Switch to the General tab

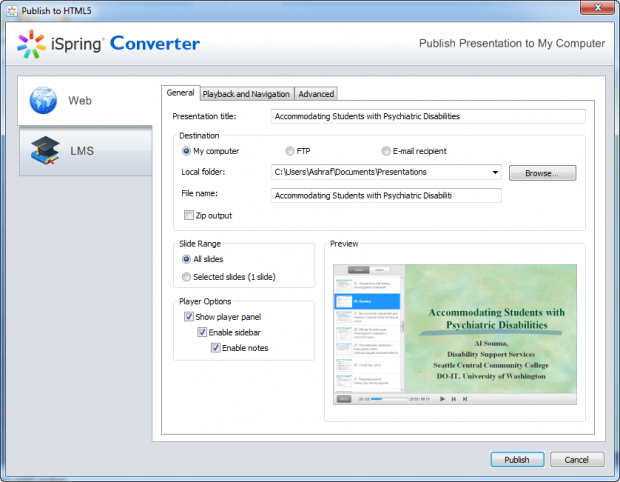tap(180, 93)
